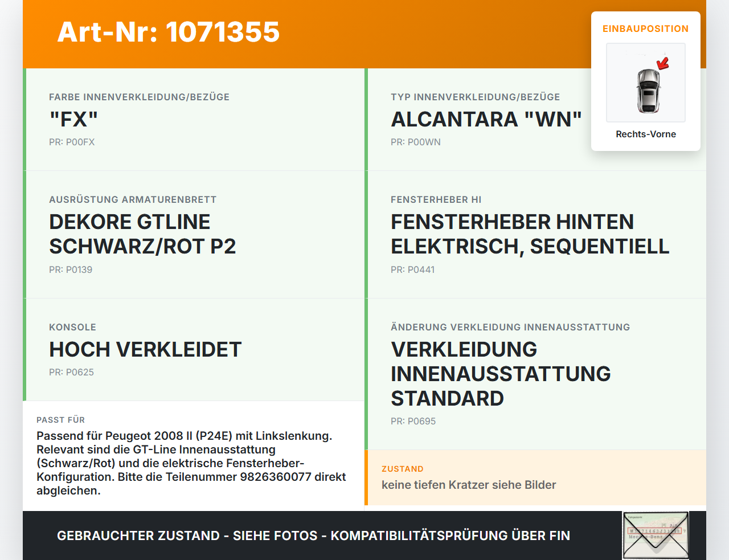
Task: Click the "FX" color value
Action: 73,119
